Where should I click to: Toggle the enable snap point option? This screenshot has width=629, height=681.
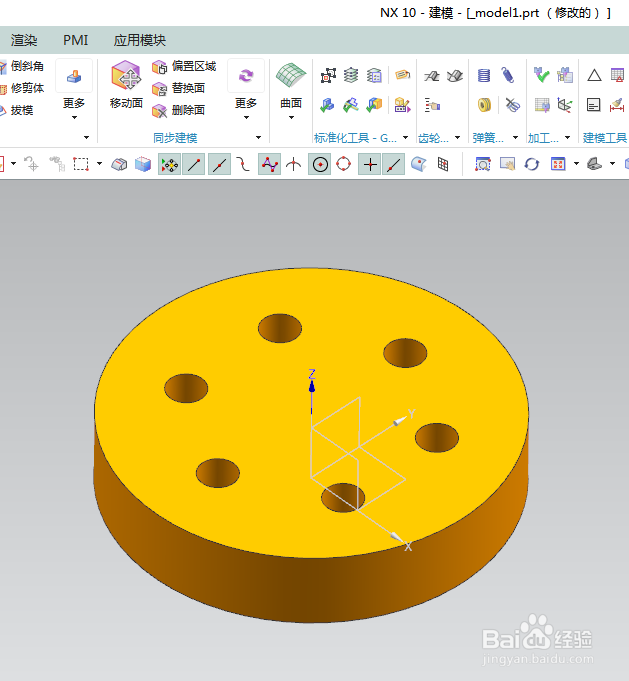pos(169,165)
